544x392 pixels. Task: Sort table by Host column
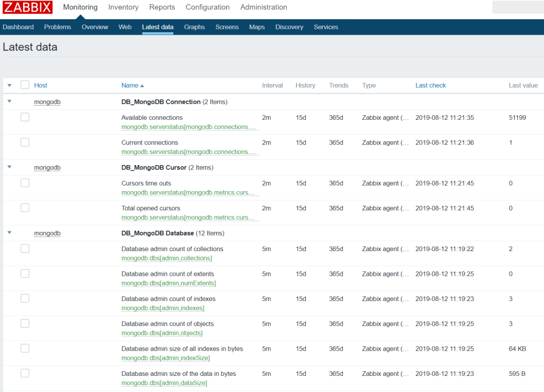pos(41,85)
